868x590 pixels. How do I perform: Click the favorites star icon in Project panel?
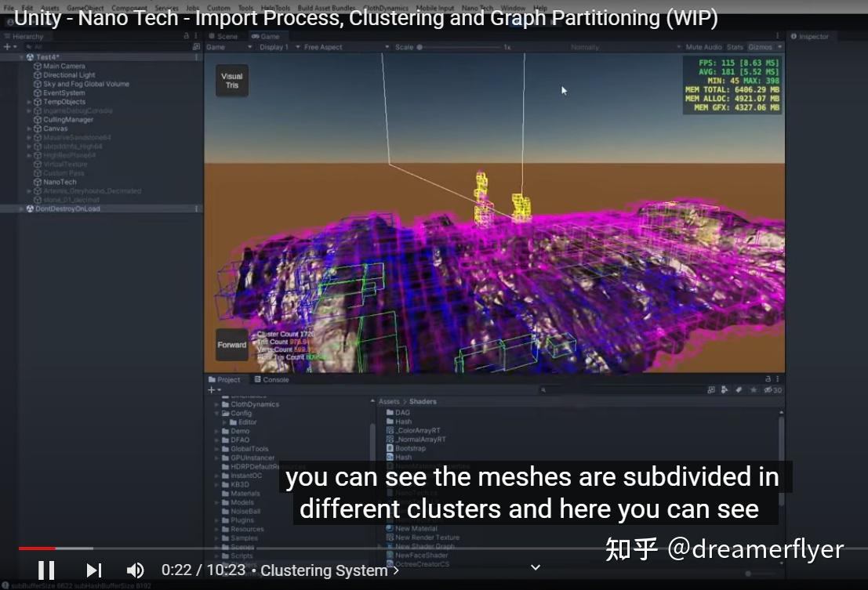coord(754,389)
